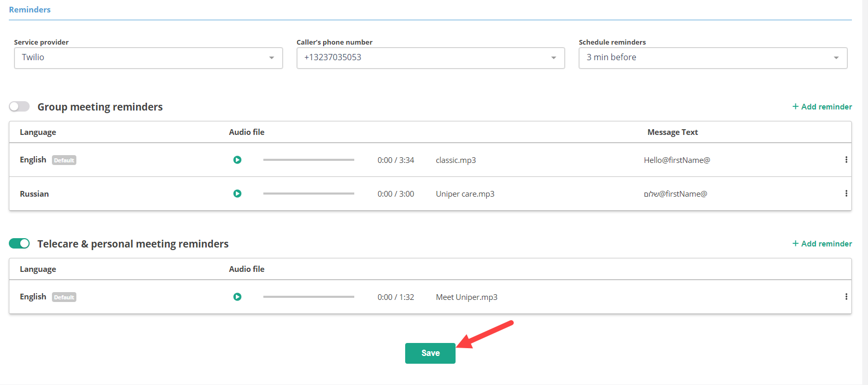Screen dimensions: 868x385
Task: Add reminder to Group meeting reminders
Action: tap(822, 106)
